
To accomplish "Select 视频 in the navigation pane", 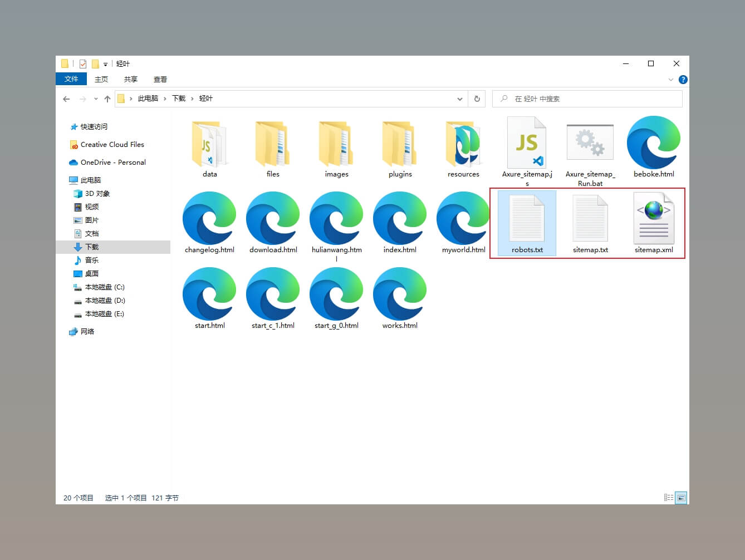I will coord(92,207).
